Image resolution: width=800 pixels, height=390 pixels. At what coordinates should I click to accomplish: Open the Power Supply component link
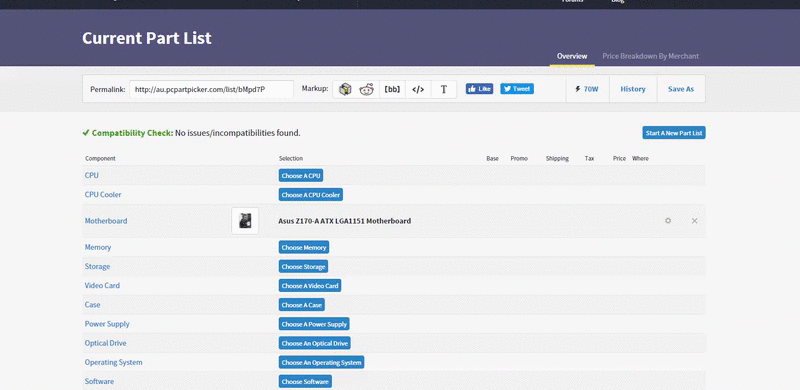tap(107, 324)
